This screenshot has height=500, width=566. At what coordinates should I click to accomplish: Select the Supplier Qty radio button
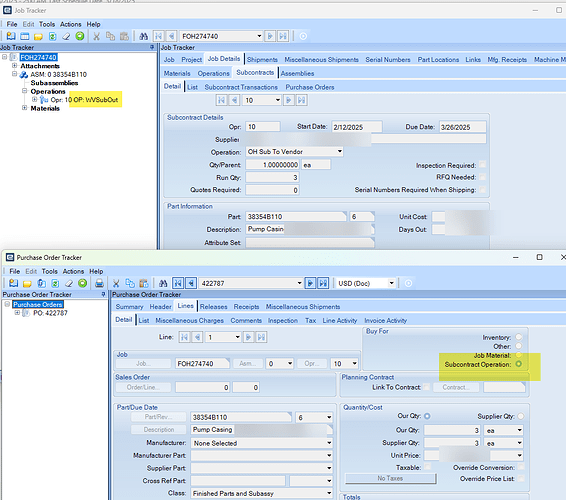pos(521,416)
